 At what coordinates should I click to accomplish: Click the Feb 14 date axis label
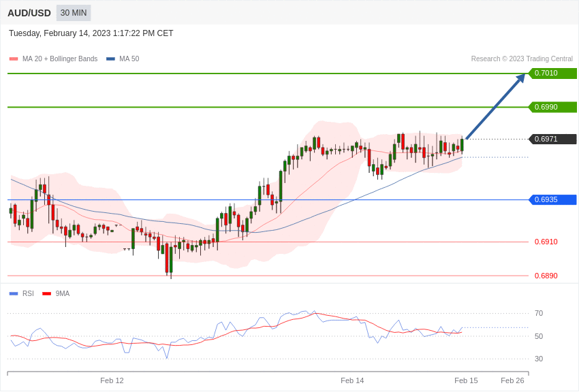point(352,380)
